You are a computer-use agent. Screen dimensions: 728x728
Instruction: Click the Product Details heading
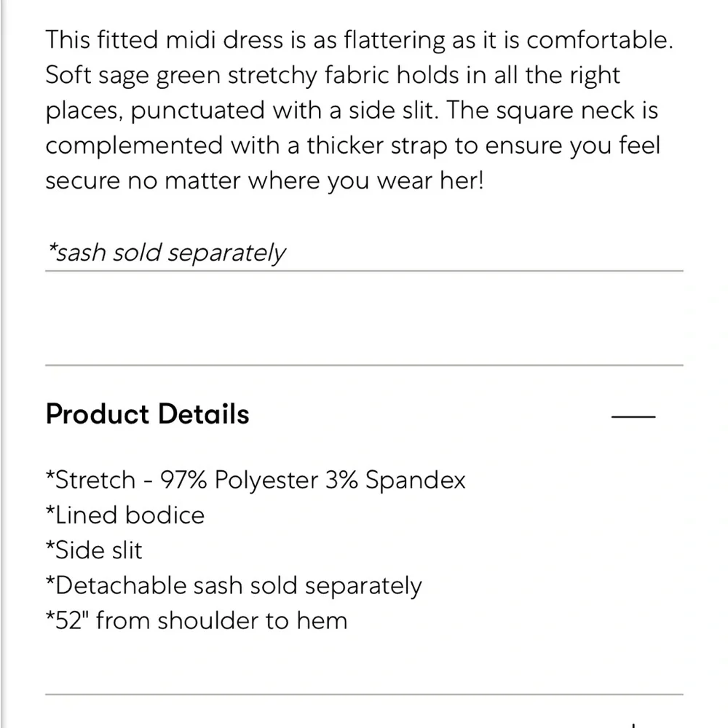[147, 414]
